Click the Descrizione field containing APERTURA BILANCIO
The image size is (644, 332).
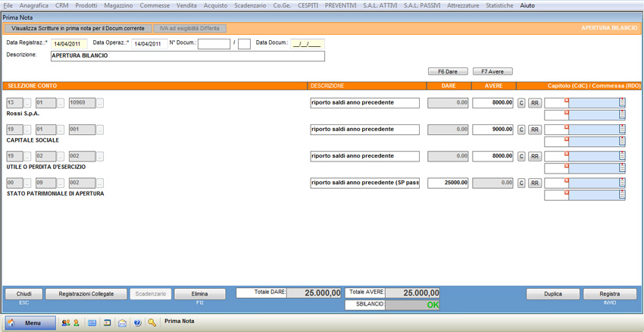click(187, 56)
